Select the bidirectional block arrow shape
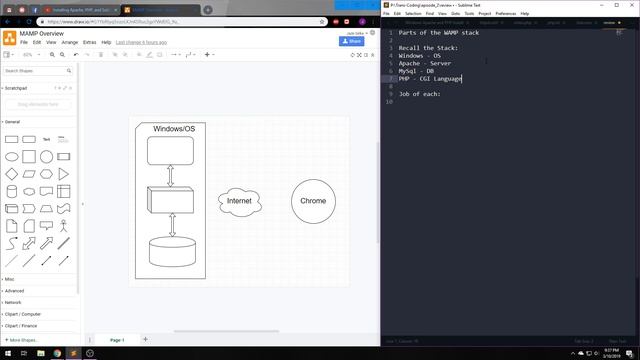640x360 pixels. pos(29,243)
